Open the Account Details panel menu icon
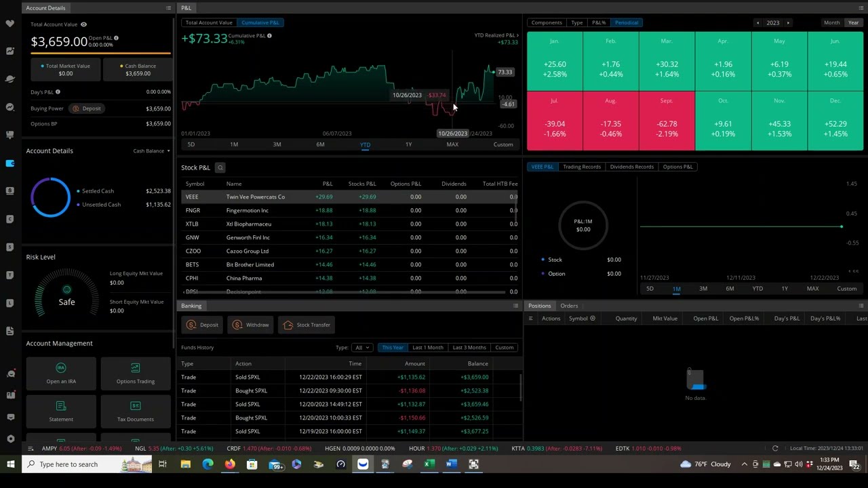The height and width of the screenshot is (488, 868). 168,7
